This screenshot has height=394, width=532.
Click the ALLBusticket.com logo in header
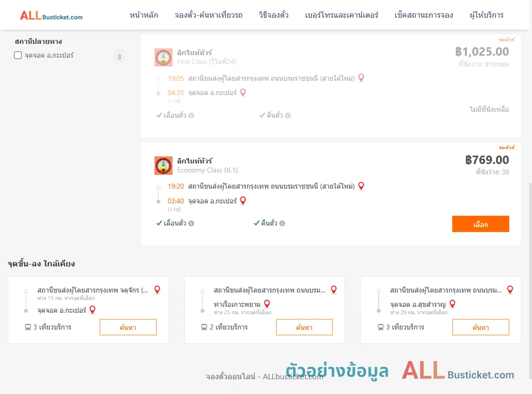pyautogui.click(x=51, y=16)
